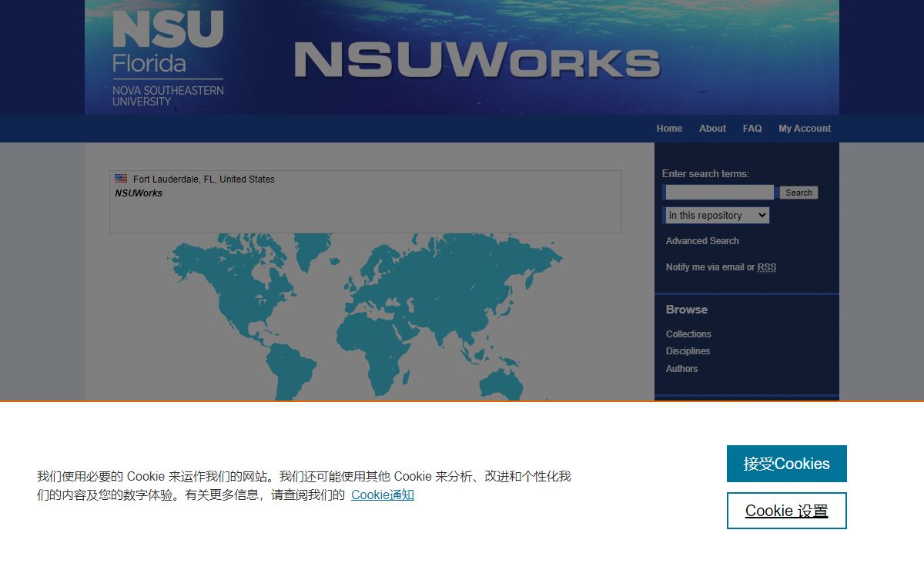Click the Search button
924x570 pixels.
click(798, 193)
